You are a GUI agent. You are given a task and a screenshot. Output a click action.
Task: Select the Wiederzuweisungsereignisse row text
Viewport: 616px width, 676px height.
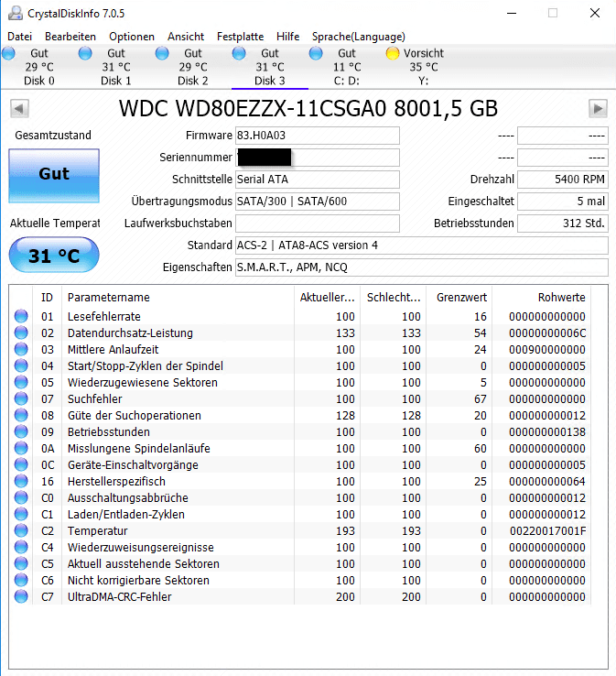(x=141, y=547)
